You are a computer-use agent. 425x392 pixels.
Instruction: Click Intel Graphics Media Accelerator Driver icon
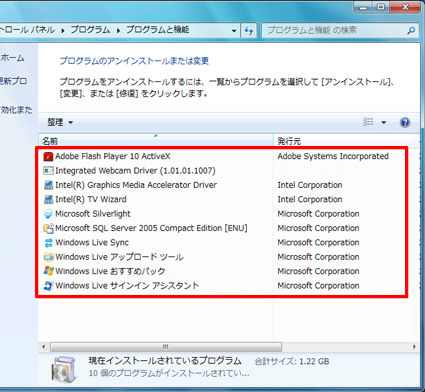pyautogui.click(x=48, y=185)
